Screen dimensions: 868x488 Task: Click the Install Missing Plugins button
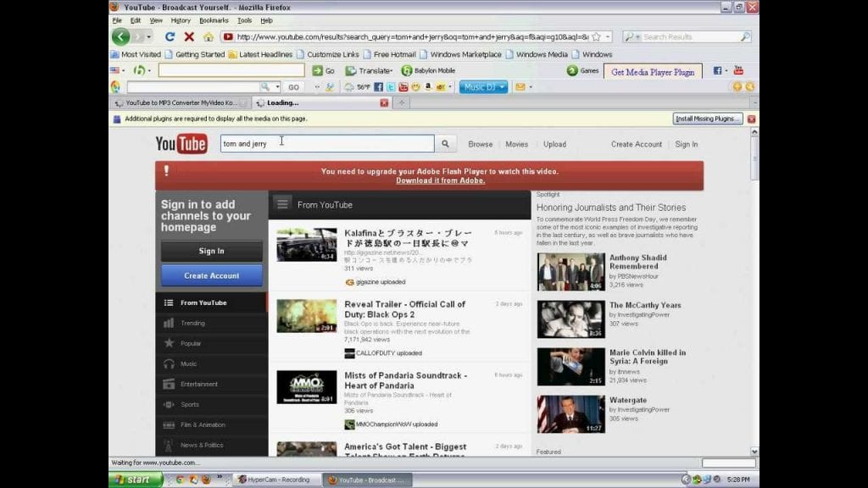(x=708, y=119)
